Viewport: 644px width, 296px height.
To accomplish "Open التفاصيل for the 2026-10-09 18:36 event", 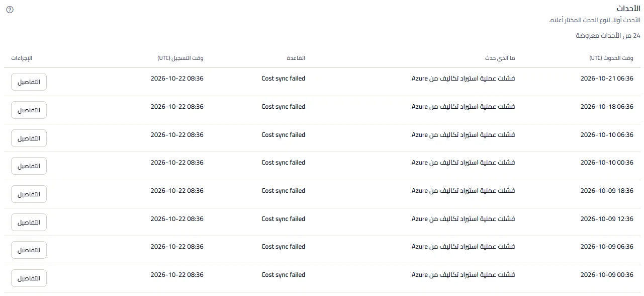I will click(x=29, y=194).
